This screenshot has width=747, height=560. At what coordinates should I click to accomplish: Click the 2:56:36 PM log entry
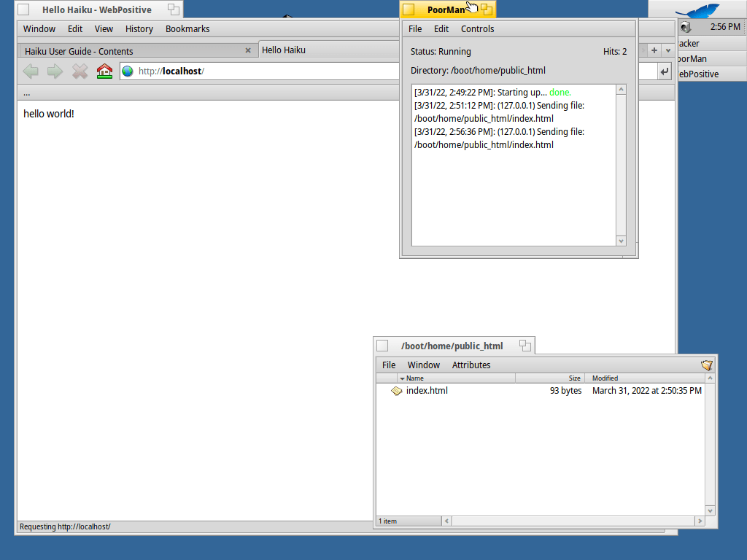coord(499,138)
